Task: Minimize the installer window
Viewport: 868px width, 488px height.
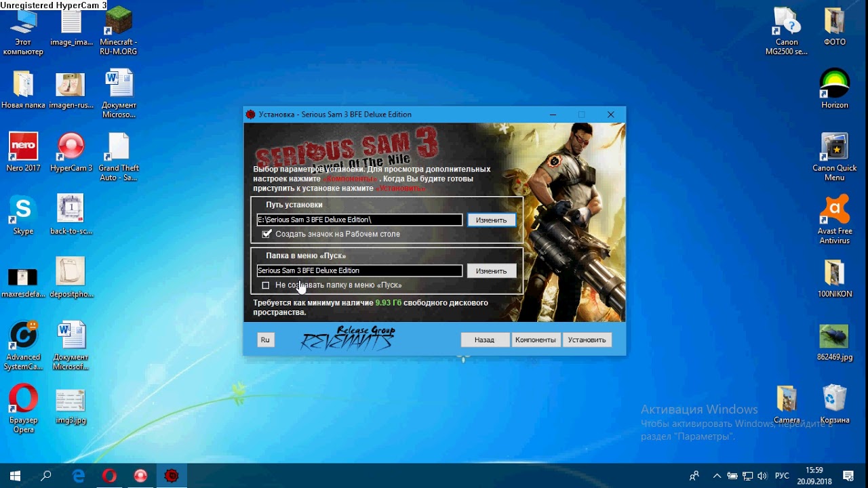Action: point(553,115)
